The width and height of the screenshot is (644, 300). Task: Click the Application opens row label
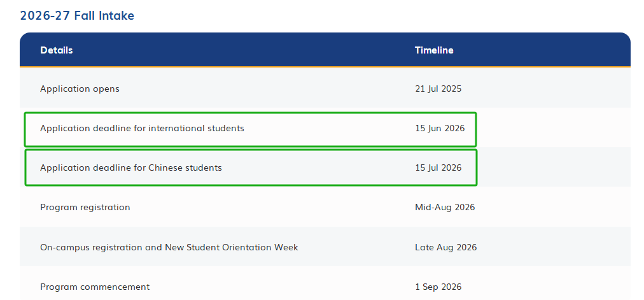pyautogui.click(x=80, y=89)
